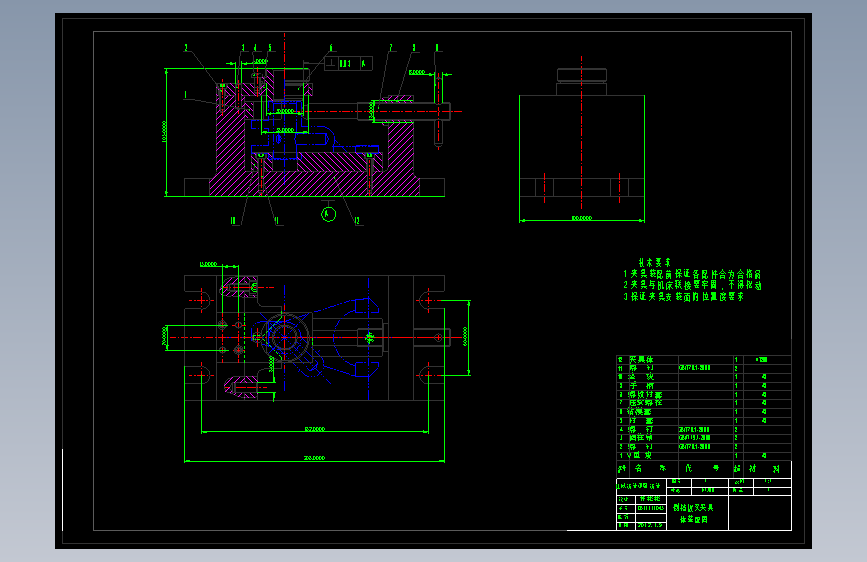Select parts list row 3 圆柱销
The width and height of the screenshot is (867, 562).
(704, 438)
